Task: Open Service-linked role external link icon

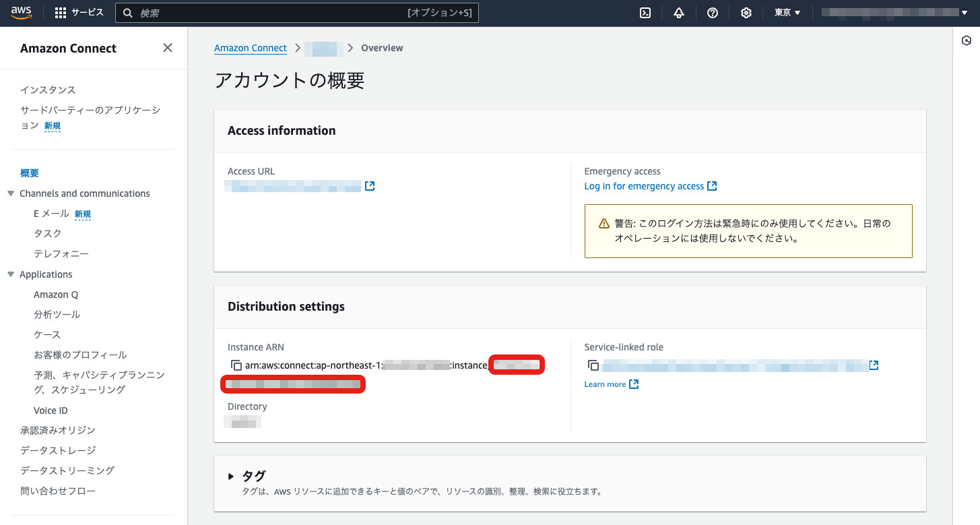Action: [x=874, y=365]
